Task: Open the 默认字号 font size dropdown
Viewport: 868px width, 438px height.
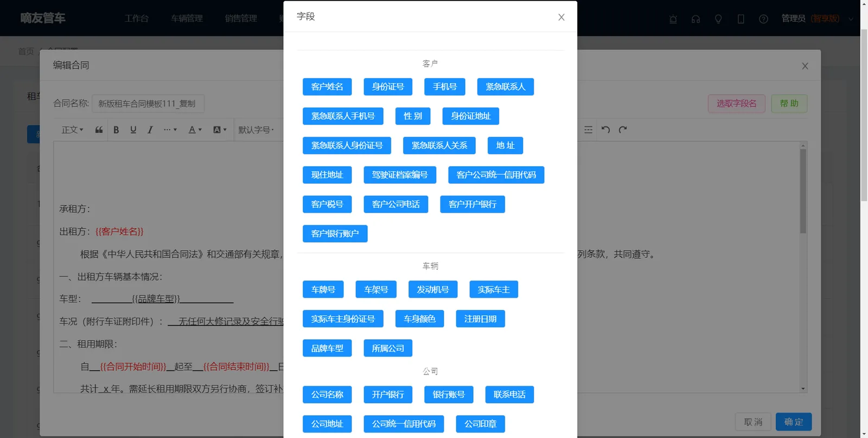Action: tap(256, 130)
